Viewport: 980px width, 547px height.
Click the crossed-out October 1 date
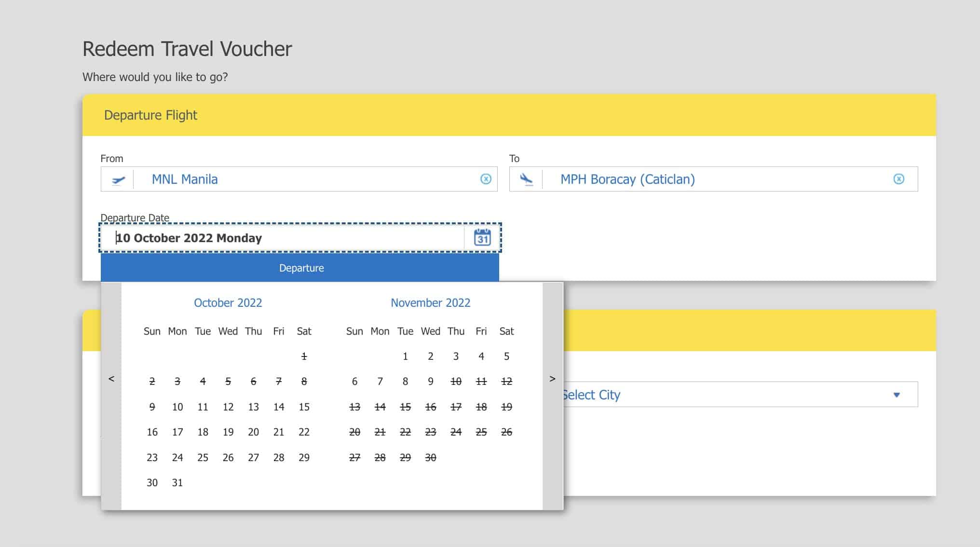point(304,356)
